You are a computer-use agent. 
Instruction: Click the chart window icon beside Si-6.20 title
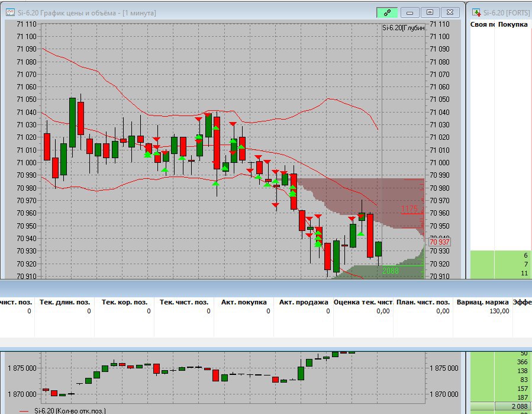[11, 12]
